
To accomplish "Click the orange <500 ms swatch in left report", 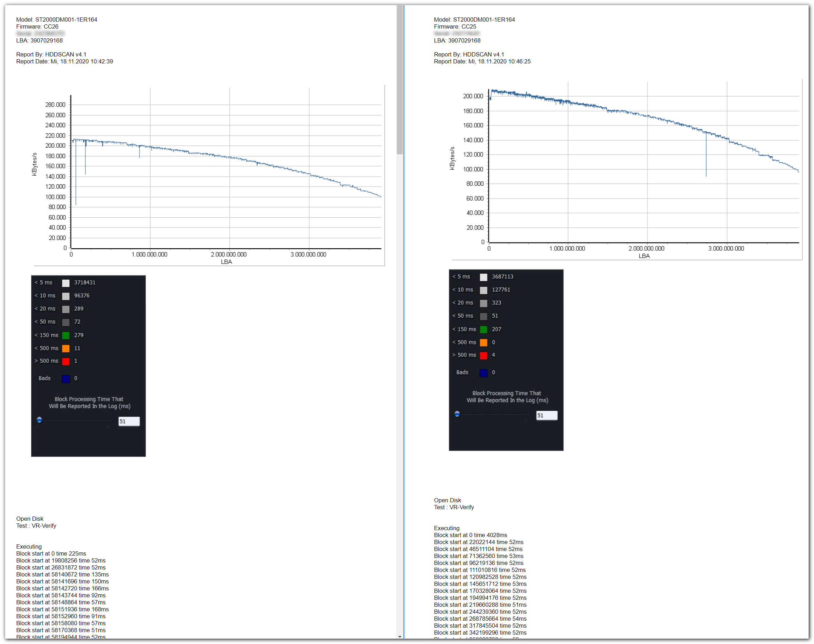I will [x=66, y=348].
